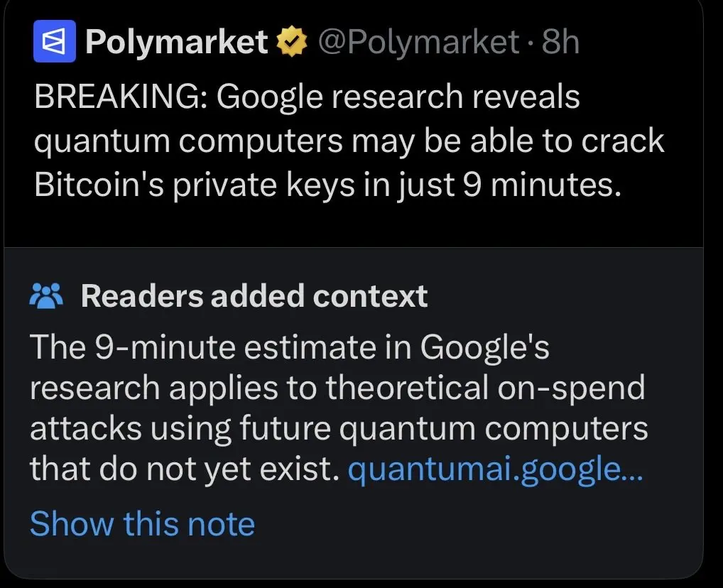Click the gold verified checkmark badge
723x588 pixels.
pyautogui.click(x=291, y=41)
